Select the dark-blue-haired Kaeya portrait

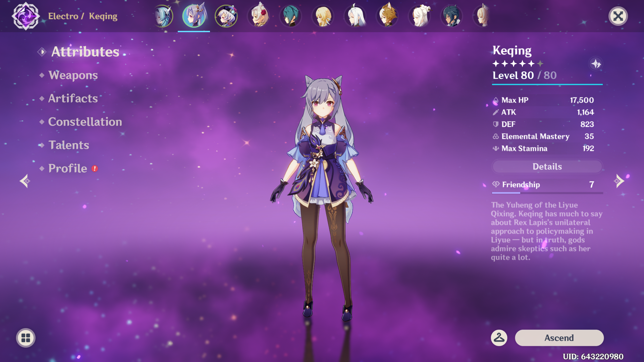coord(452,16)
